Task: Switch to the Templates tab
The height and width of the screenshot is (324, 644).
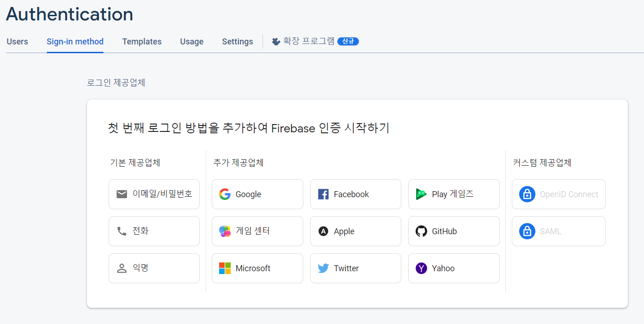Action: (x=142, y=42)
